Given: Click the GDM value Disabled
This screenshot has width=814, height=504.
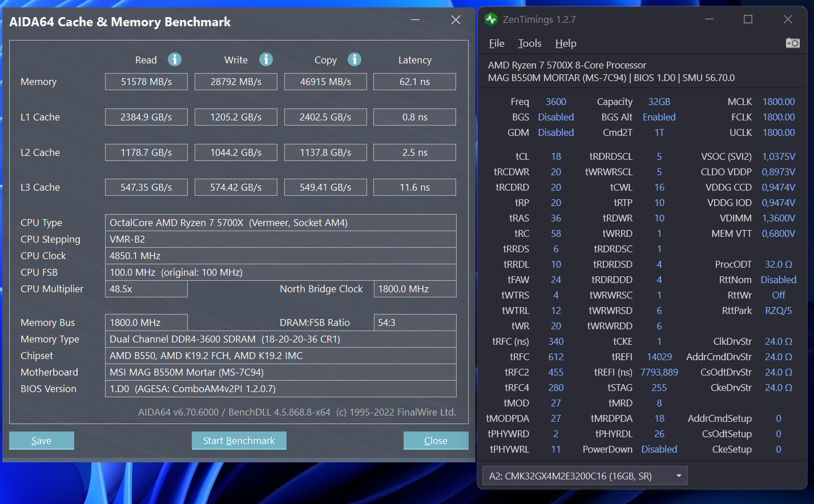Looking at the screenshot, I should 556,132.
